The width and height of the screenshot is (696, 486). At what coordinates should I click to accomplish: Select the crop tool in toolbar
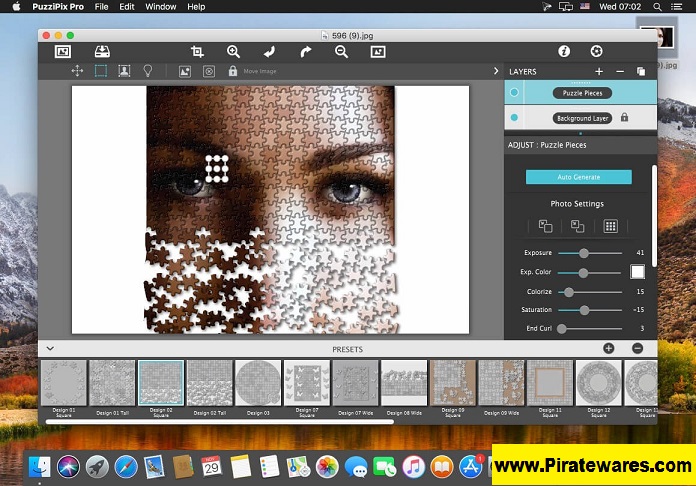197,51
